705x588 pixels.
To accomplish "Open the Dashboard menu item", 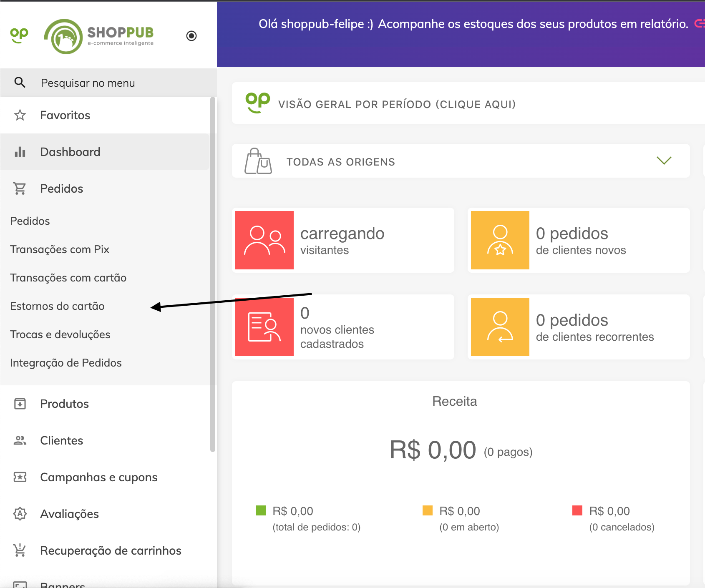I will pos(104,152).
